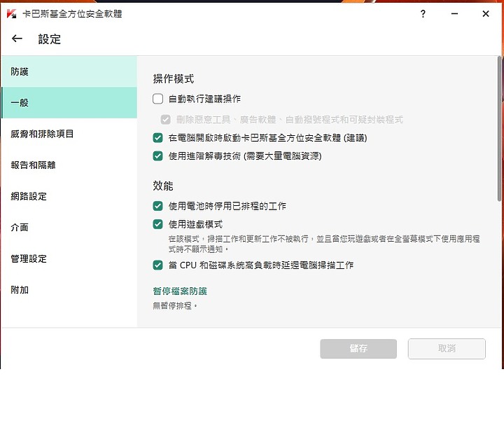Click the vertical scrollbar of settings panel
This screenshot has width=504, height=421.
click(499, 129)
